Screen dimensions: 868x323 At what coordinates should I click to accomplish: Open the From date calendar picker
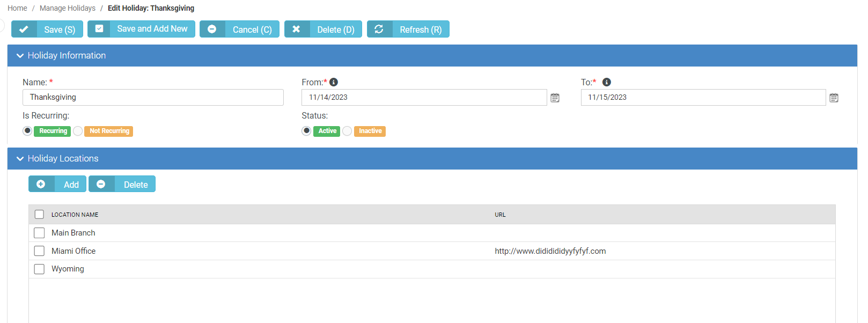(x=555, y=98)
